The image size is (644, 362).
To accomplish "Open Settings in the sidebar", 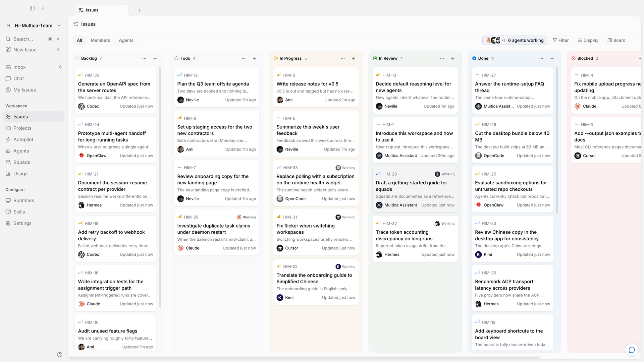I will click(34, 223).
